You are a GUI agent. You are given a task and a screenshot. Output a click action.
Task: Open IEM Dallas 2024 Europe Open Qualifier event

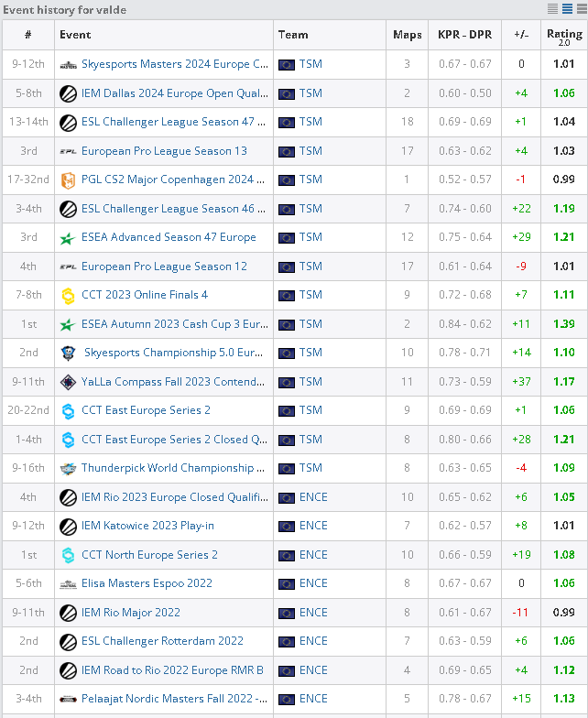[x=174, y=93]
